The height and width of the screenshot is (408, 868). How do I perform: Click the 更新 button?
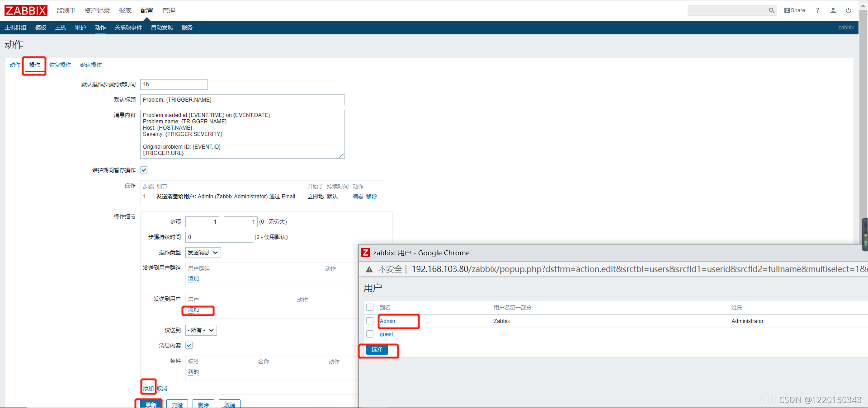151,405
